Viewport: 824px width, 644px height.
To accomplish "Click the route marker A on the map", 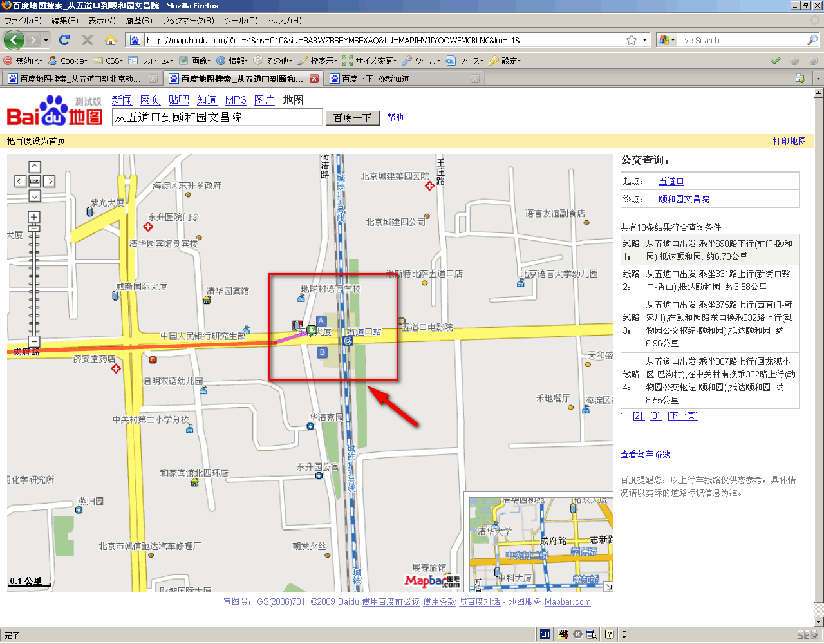I will pyautogui.click(x=321, y=321).
